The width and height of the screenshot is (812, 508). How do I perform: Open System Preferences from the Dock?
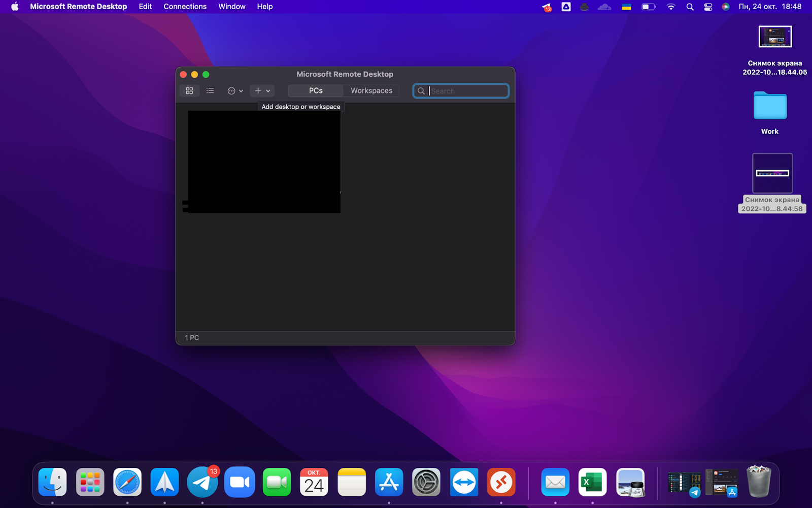click(426, 482)
